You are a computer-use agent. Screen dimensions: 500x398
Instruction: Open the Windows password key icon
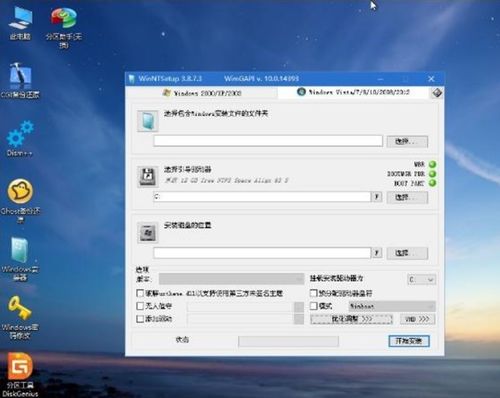click(x=20, y=317)
